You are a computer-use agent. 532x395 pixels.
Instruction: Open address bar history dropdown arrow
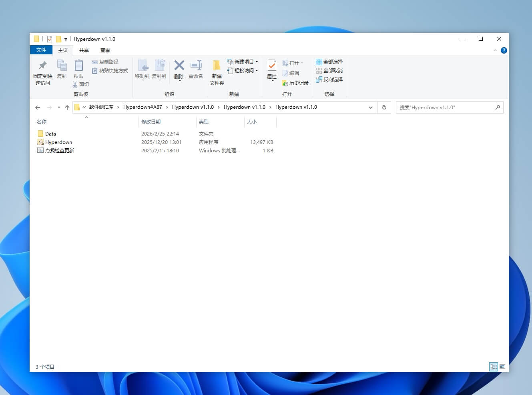pyautogui.click(x=370, y=107)
